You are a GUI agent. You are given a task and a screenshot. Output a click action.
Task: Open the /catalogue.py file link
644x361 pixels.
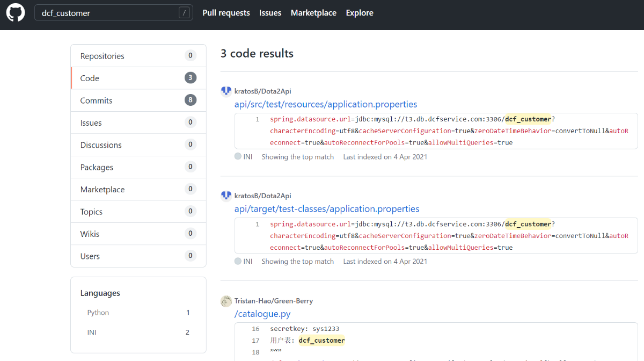262,314
